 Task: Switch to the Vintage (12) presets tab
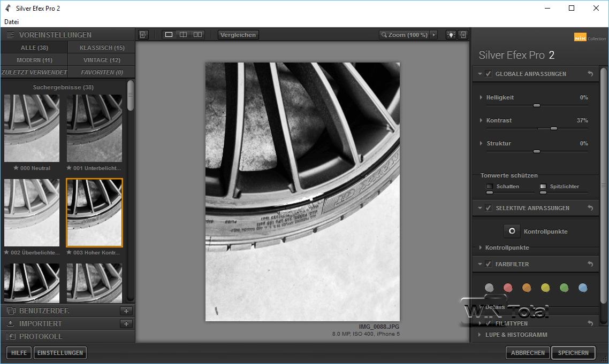click(x=102, y=60)
